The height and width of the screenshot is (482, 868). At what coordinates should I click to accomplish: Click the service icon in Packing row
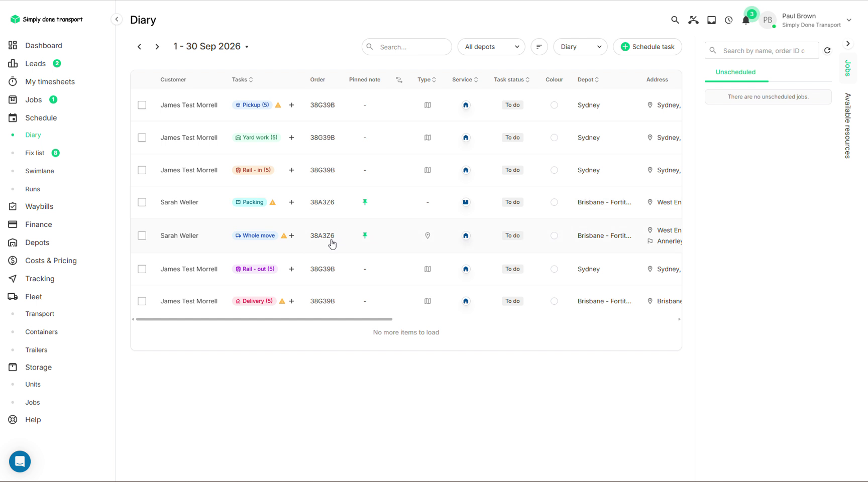click(x=466, y=202)
